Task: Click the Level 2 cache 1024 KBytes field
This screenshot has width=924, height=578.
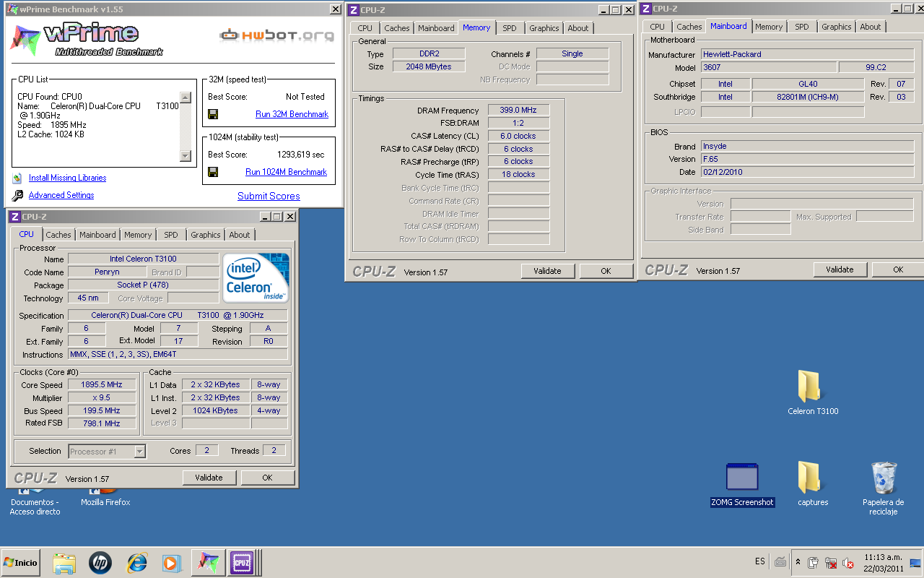Action: click(215, 410)
